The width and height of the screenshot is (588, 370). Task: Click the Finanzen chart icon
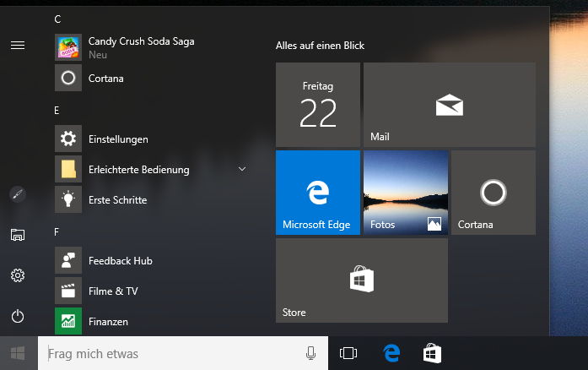coord(68,321)
